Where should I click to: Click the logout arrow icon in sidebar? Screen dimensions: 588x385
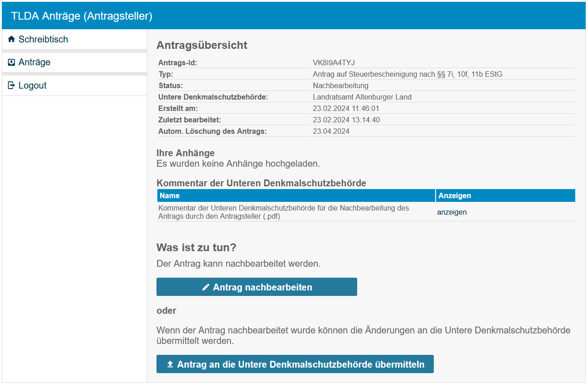click(x=11, y=85)
